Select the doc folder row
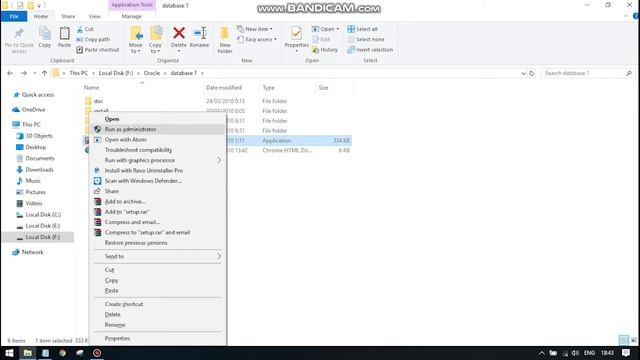This screenshot has width=640, height=360. click(217, 101)
